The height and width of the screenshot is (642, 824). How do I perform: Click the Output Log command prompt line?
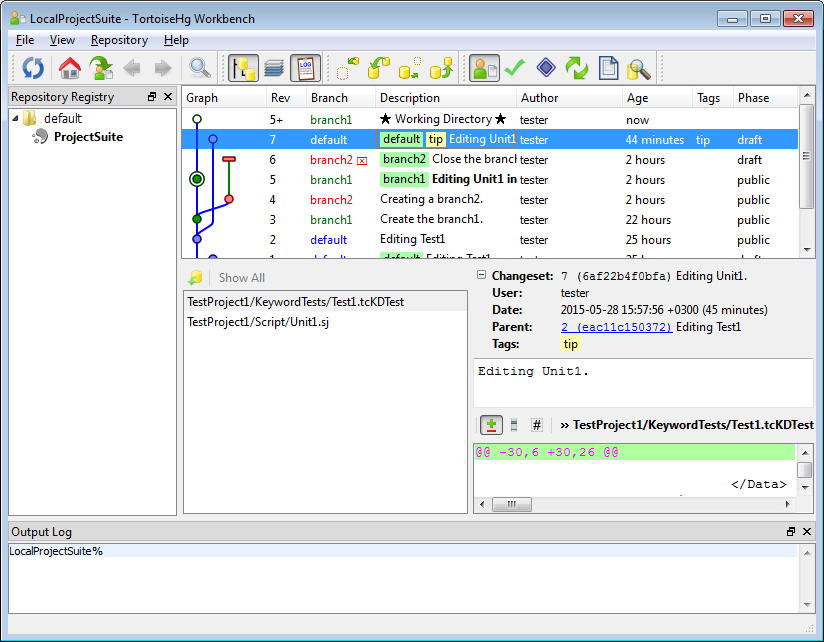point(403,551)
